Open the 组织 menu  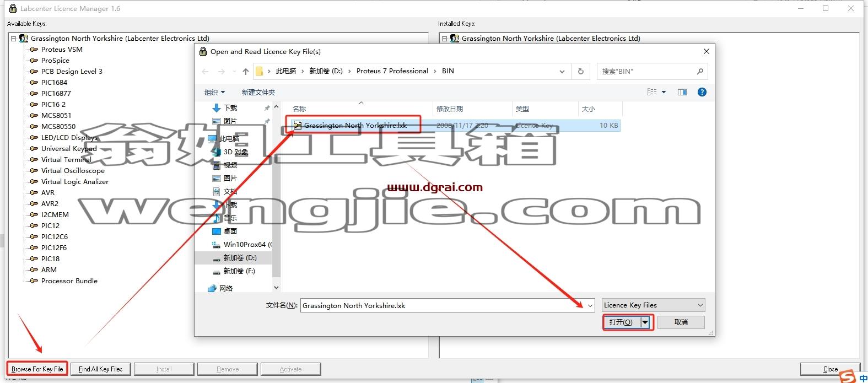coord(214,92)
